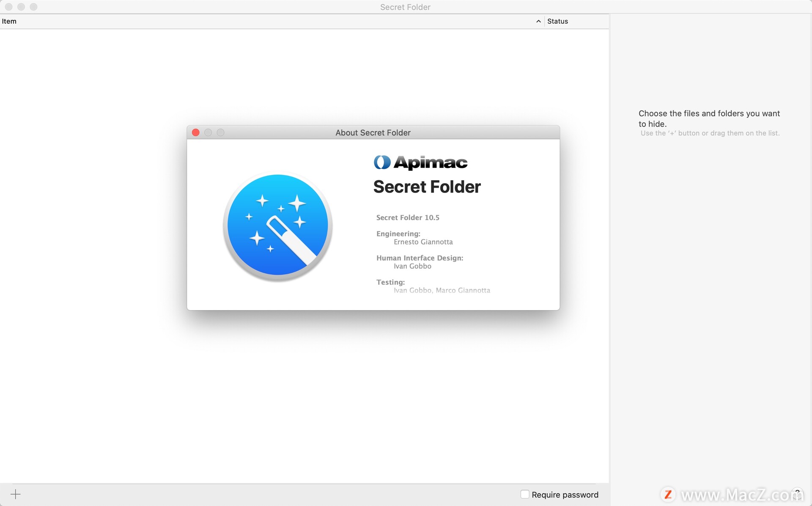The height and width of the screenshot is (506, 812).
Task: Click the Choose the files and folders text
Action: coord(709,118)
